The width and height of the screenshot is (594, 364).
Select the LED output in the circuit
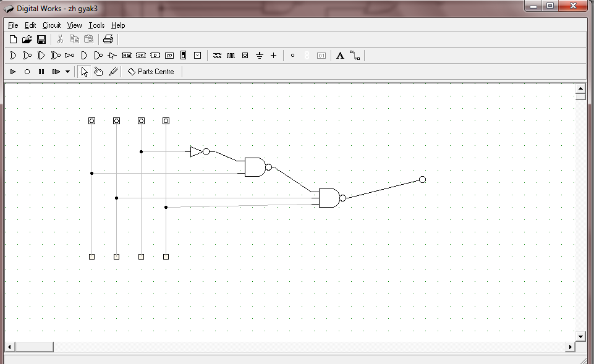(x=422, y=180)
